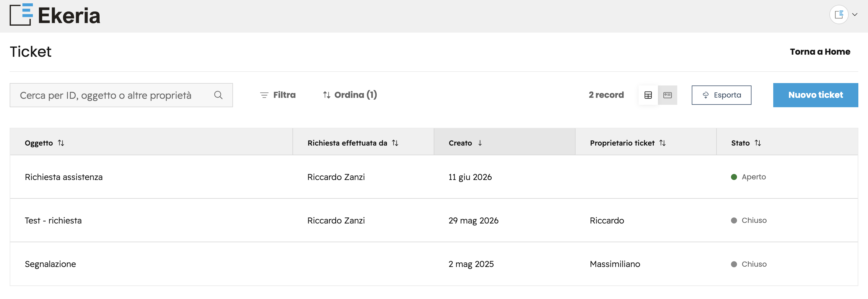Sort by Proprietario ticket arrows
Screen dimensions: 868x299
pyautogui.click(x=662, y=143)
